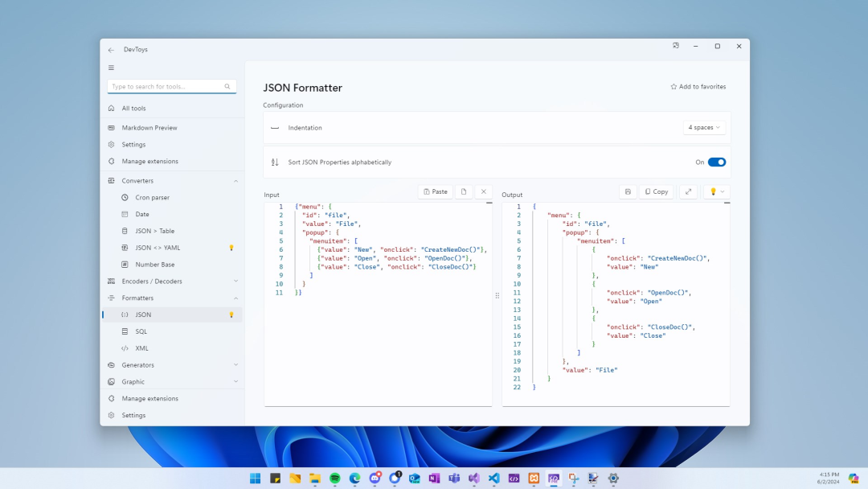Click the compact overlay icon in title bar
Screen dimensions: 868x489
(676, 46)
